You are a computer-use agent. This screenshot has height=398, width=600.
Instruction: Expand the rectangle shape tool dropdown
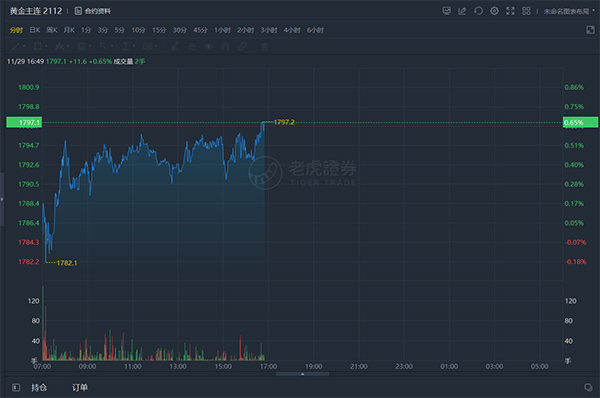click(46, 47)
